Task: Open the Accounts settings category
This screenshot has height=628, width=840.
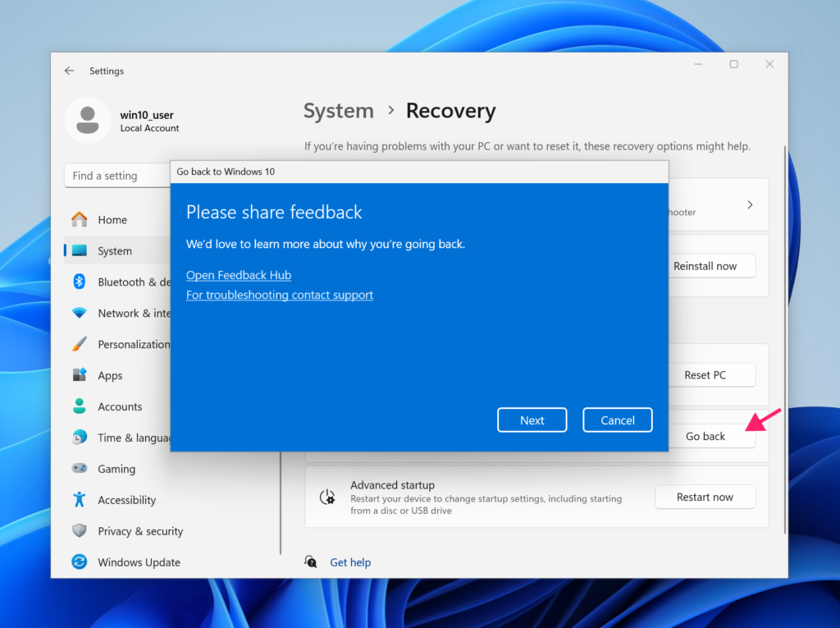Action: point(120,406)
